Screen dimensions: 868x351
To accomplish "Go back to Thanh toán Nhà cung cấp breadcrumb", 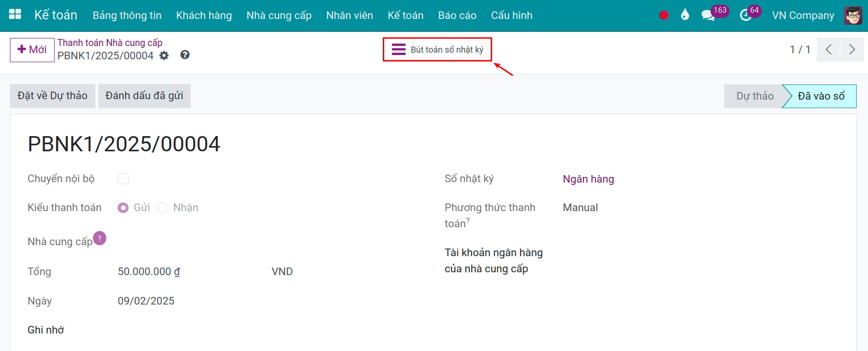I will (110, 43).
